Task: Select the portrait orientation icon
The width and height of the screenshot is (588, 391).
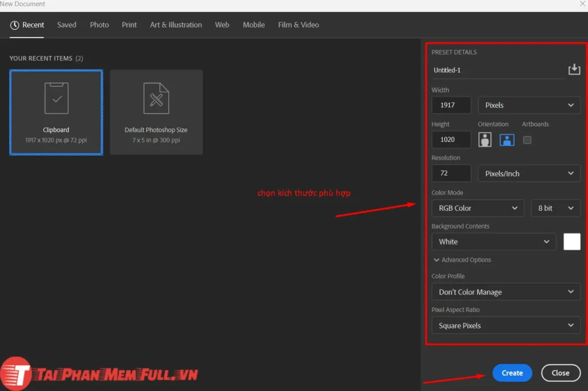Action: point(485,140)
